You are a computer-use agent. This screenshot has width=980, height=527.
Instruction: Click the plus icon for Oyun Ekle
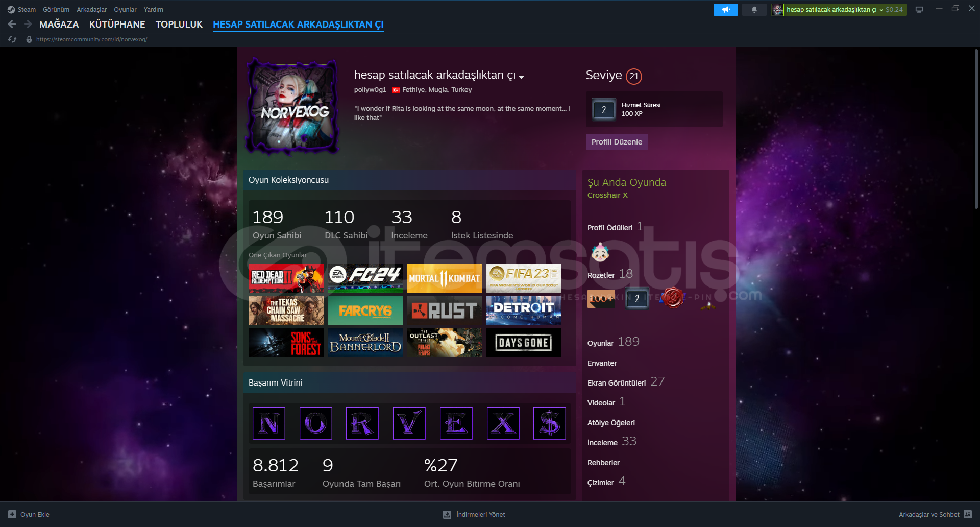pyautogui.click(x=12, y=514)
